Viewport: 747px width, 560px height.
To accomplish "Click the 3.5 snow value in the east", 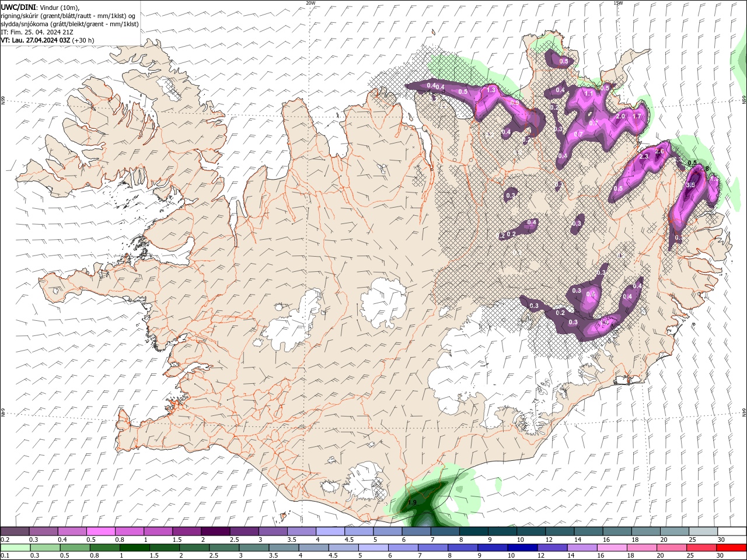I will click(x=690, y=185).
